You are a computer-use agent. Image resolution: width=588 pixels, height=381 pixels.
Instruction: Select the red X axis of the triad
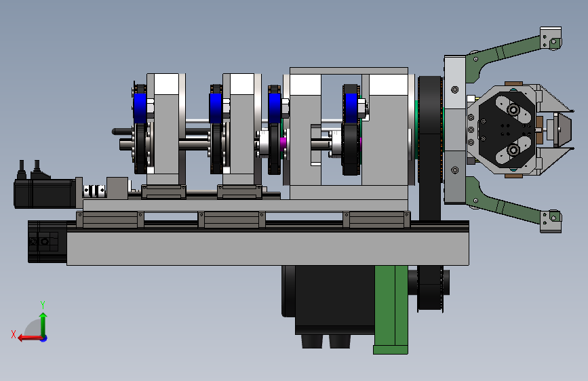(x=30, y=338)
